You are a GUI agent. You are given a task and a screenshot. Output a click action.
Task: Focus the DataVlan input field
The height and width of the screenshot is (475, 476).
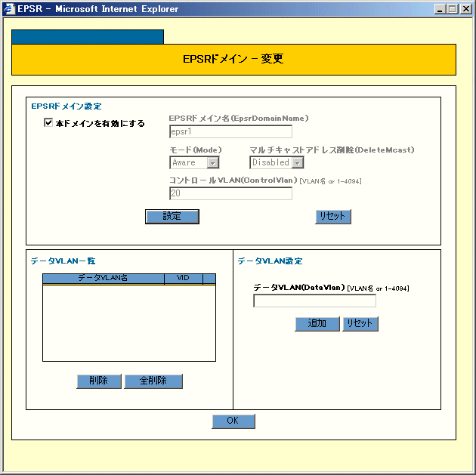[x=314, y=301]
